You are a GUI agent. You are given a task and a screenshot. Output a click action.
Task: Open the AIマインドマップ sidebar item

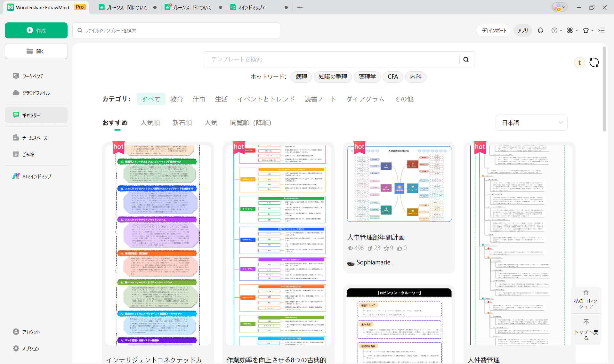(x=36, y=176)
